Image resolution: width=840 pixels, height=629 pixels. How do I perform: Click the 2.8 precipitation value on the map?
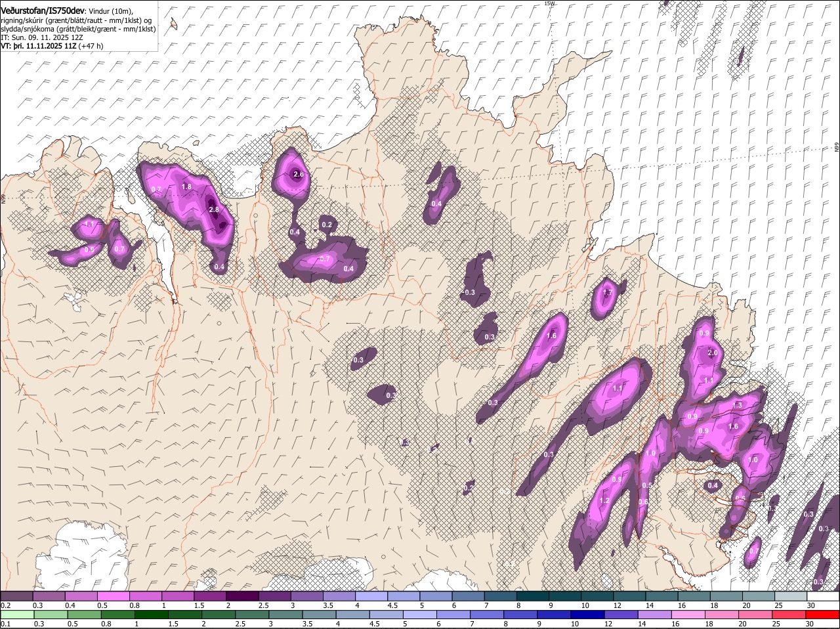click(x=213, y=209)
